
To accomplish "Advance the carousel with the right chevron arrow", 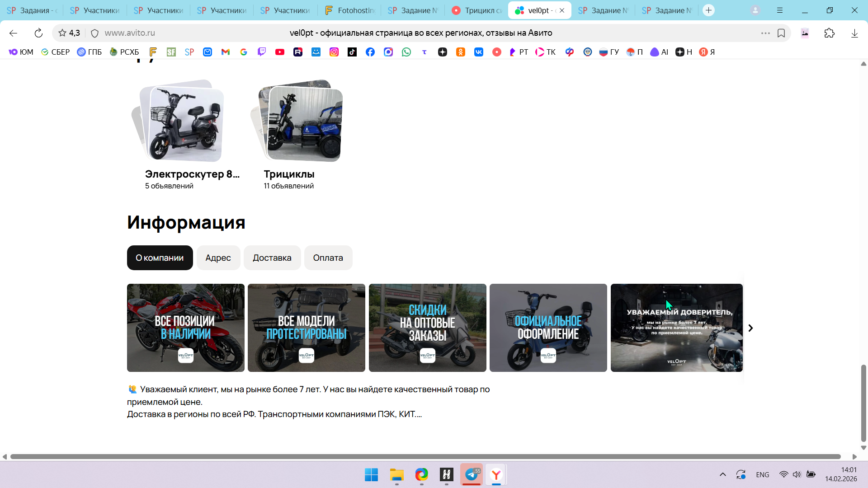I will (750, 328).
